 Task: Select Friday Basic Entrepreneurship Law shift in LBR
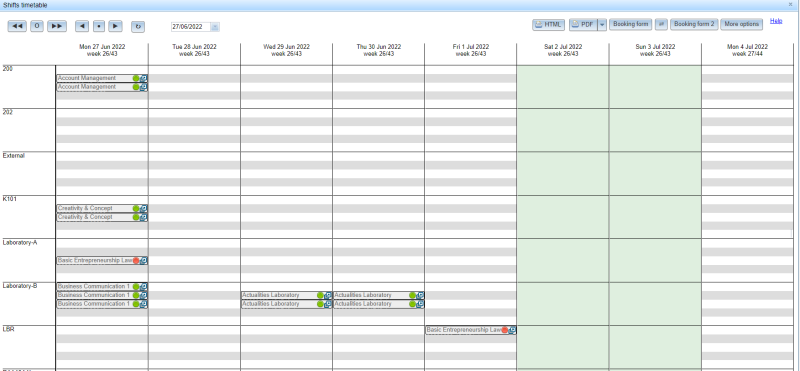click(x=464, y=330)
